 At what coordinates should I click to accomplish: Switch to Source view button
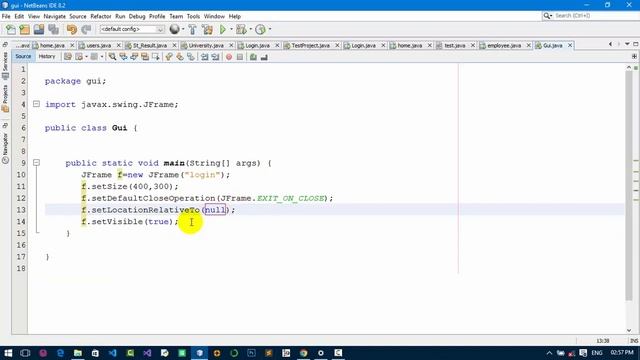[23, 57]
